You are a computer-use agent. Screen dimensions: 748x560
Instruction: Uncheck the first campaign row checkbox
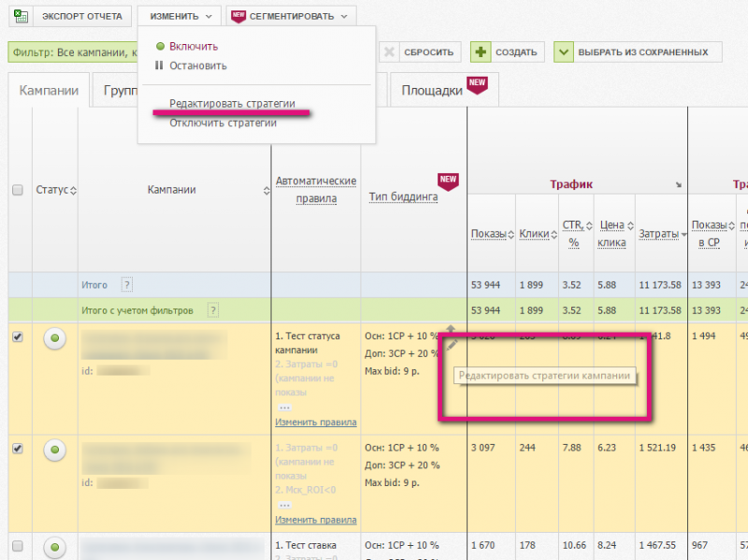tap(17, 337)
